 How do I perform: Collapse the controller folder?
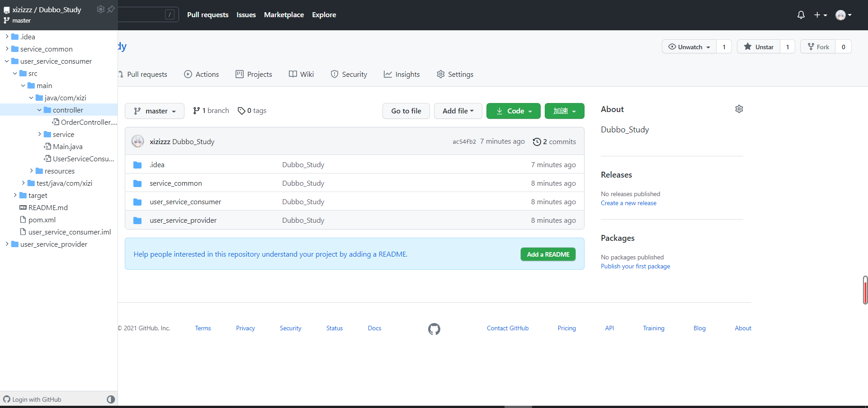click(x=39, y=110)
